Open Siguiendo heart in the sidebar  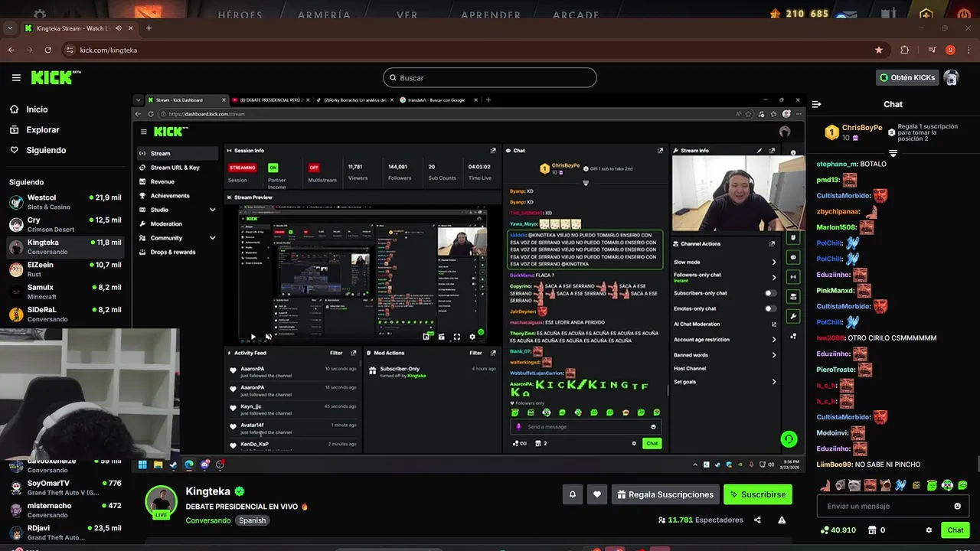38,150
